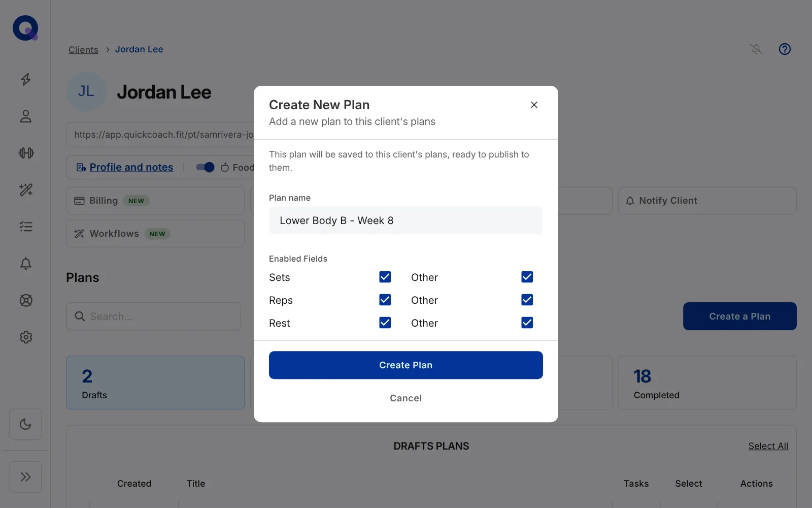Open Profile and notes link

[131, 167]
